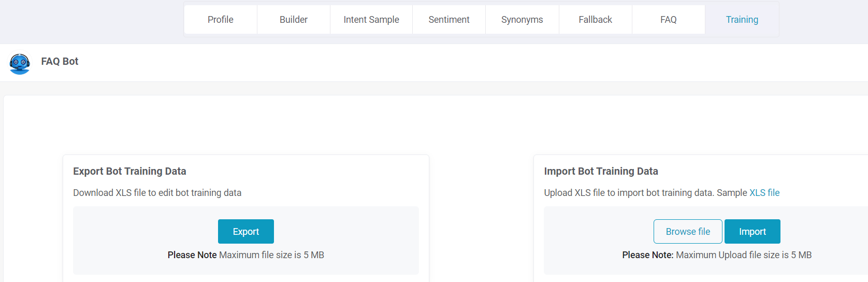
Task: Click the FAQ Bot robot avatar icon
Action: click(20, 64)
